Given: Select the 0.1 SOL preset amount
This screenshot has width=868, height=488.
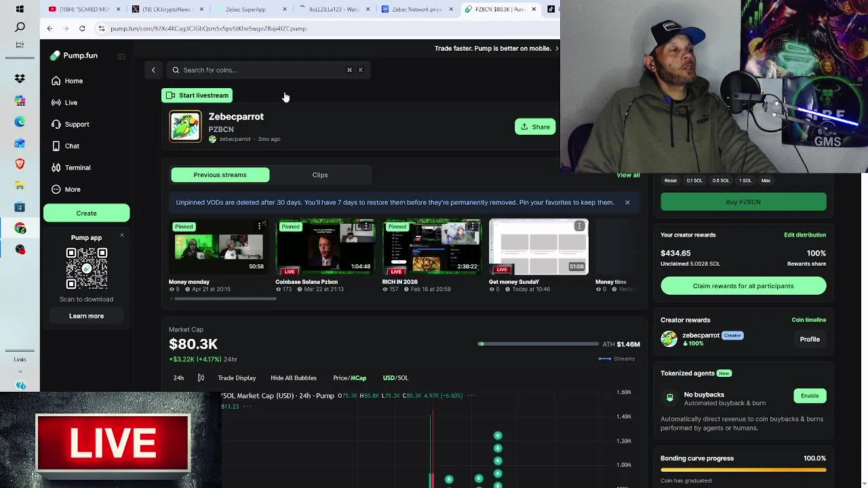Looking at the screenshot, I should [x=694, y=181].
